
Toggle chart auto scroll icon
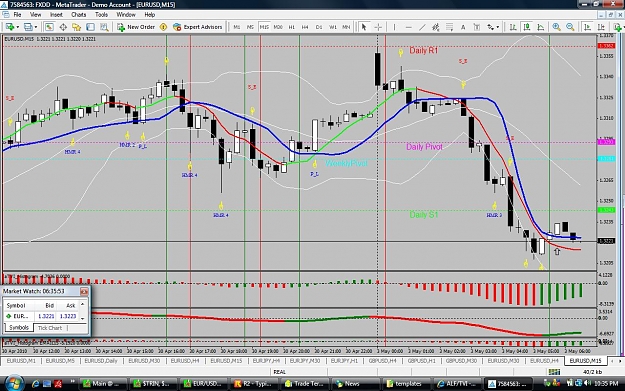click(588, 27)
